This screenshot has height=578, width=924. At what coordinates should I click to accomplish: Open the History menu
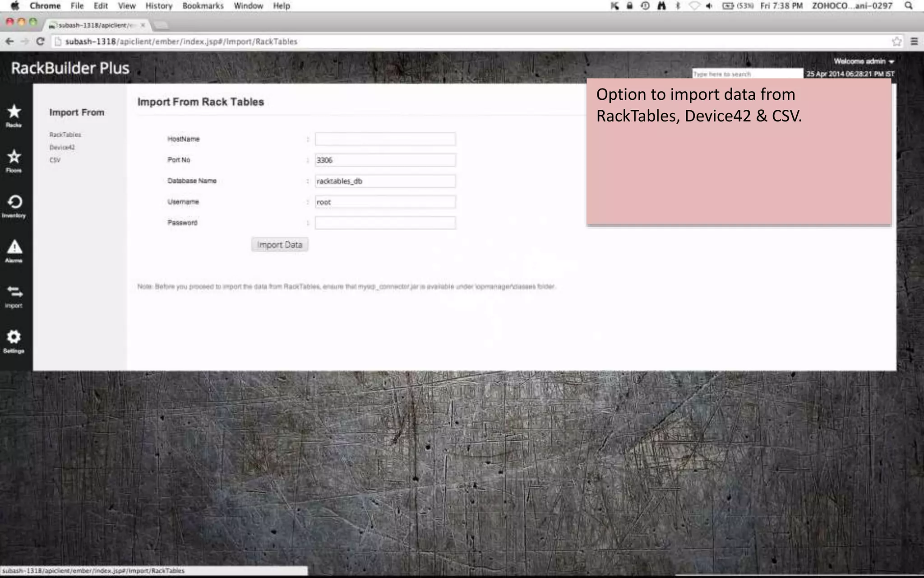coord(159,6)
